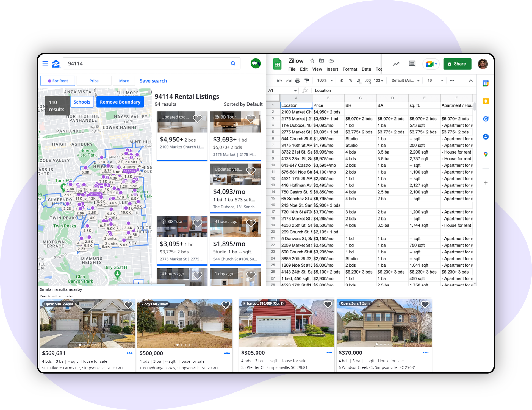Image resolution: width=532 pixels, height=410 pixels.
Task: Click the undo icon in Sheets toolbar
Action: click(280, 80)
